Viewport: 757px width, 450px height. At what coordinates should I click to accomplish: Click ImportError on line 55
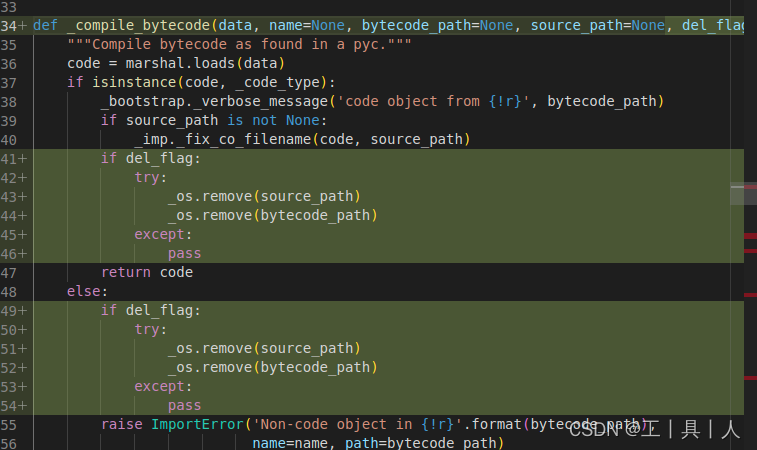point(198,424)
